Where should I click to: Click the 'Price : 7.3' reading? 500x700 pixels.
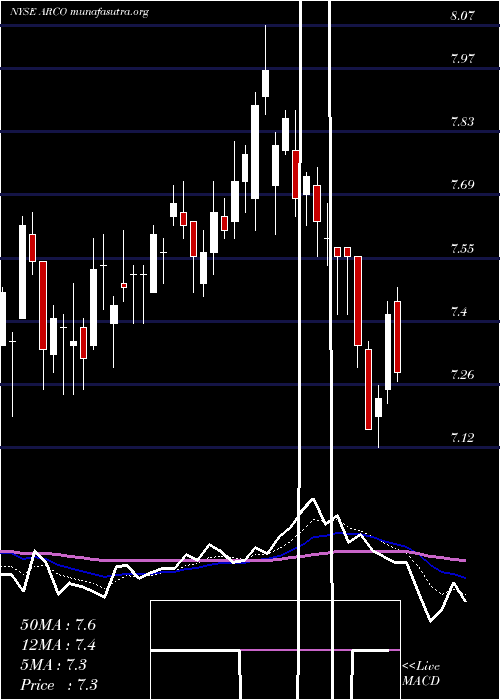(58, 684)
